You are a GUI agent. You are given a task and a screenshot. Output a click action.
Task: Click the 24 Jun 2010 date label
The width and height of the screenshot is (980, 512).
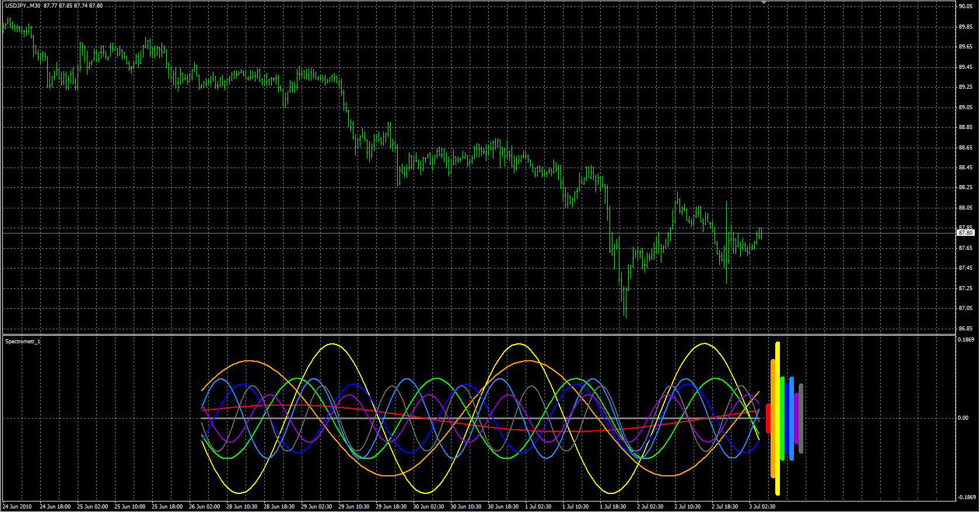point(16,507)
